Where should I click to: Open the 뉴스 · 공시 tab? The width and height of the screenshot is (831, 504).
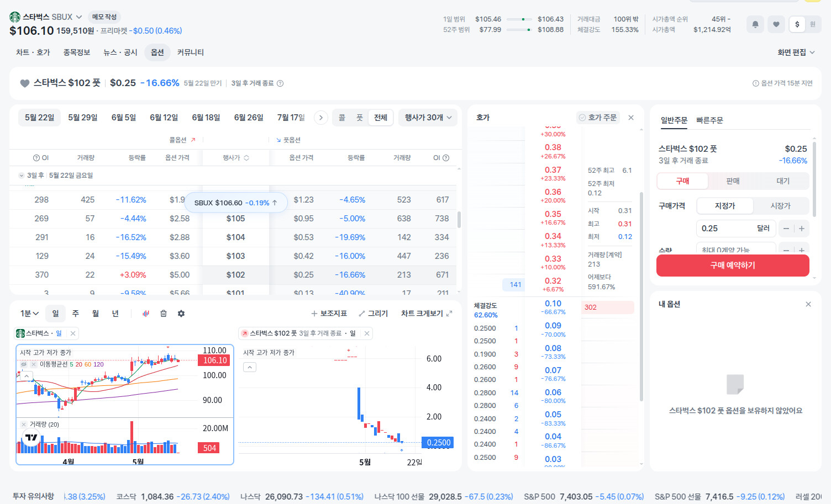(120, 52)
